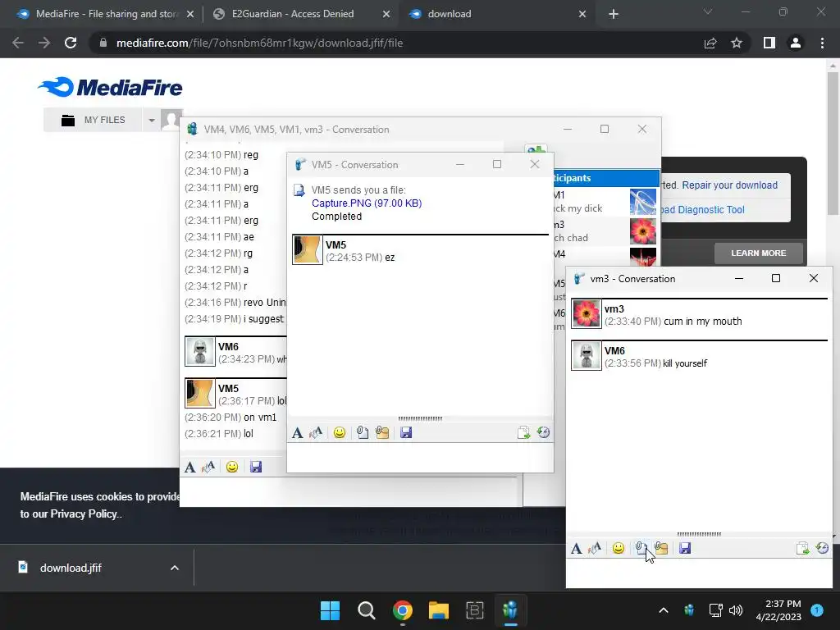Open volume control in system tray
This screenshot has height=630, width=840.
736,610
